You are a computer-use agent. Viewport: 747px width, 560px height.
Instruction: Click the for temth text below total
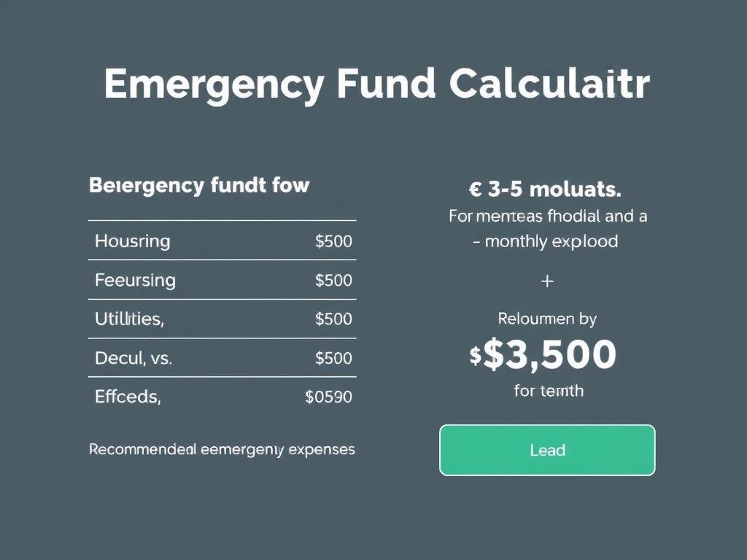coord(546,391)
